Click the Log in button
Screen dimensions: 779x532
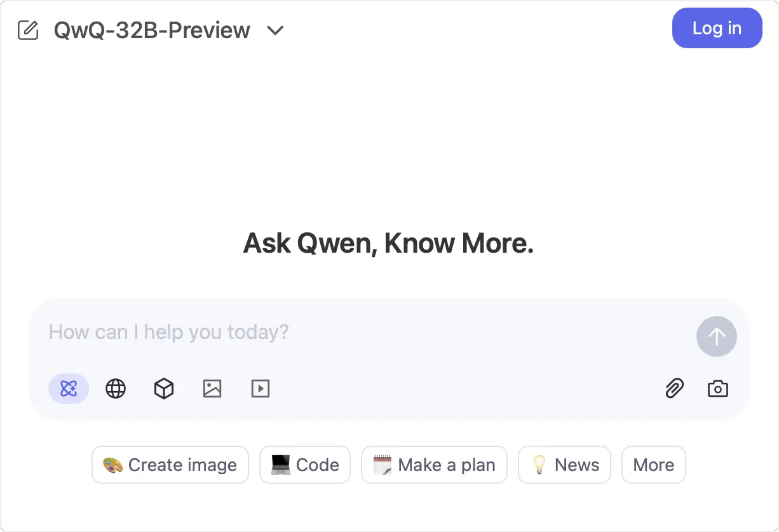tap(717, 28)
